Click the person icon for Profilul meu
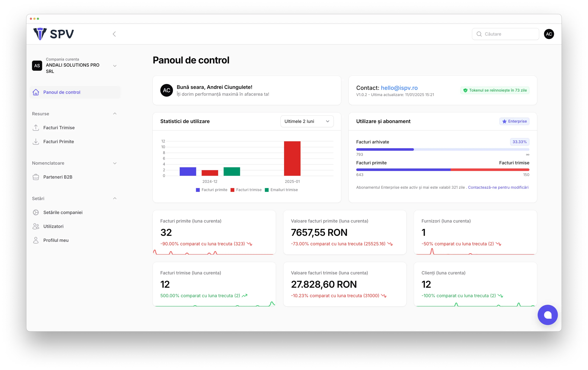The image size is (588, 370). [36, 240]
